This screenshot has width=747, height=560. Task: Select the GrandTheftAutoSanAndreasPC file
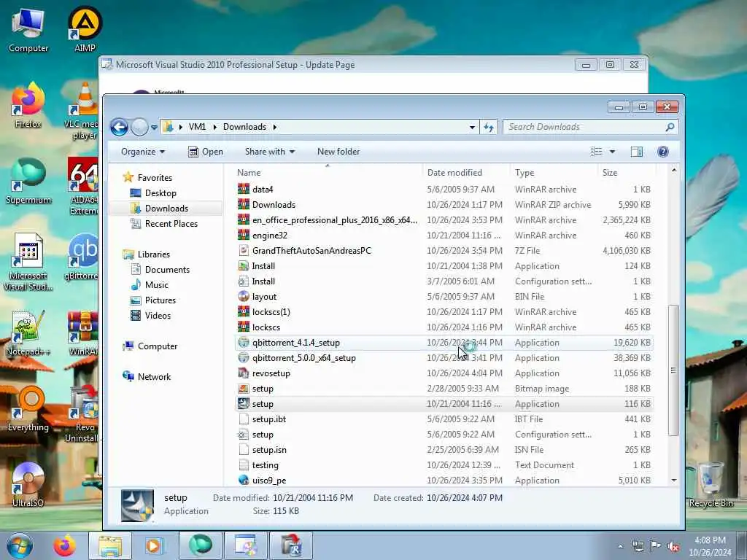444,251
